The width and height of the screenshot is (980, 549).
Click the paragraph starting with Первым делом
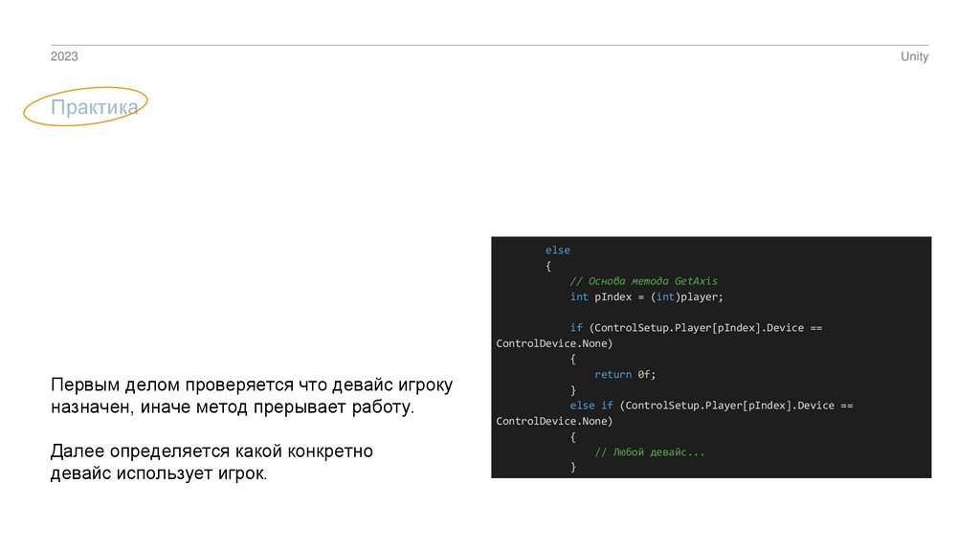pyautogui.click(x=251, y=396)
